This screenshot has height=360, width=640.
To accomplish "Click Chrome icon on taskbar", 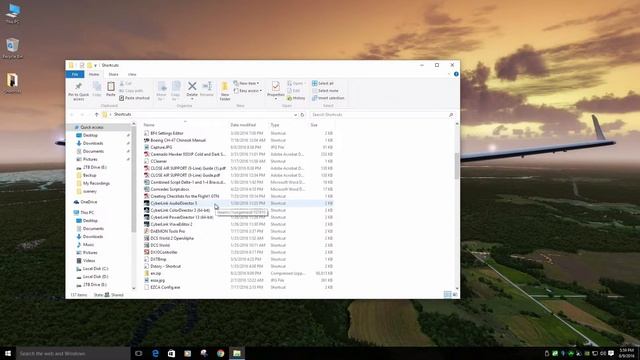I will click(220, 353).
